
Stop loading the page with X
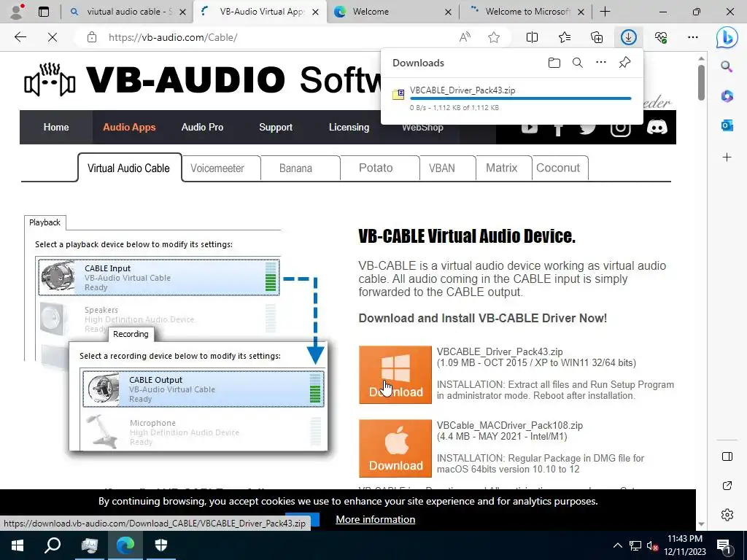click(x=53, y=37)
